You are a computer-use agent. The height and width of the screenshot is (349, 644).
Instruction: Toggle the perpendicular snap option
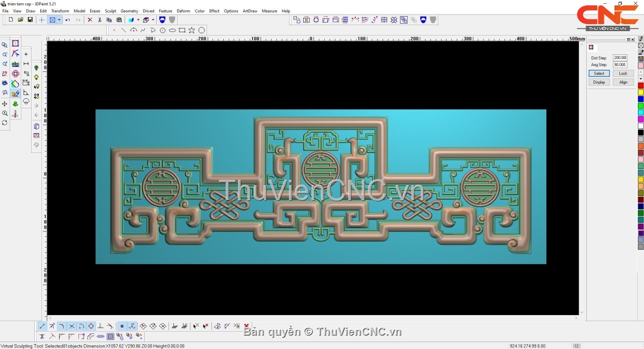[x=101, y=326]
